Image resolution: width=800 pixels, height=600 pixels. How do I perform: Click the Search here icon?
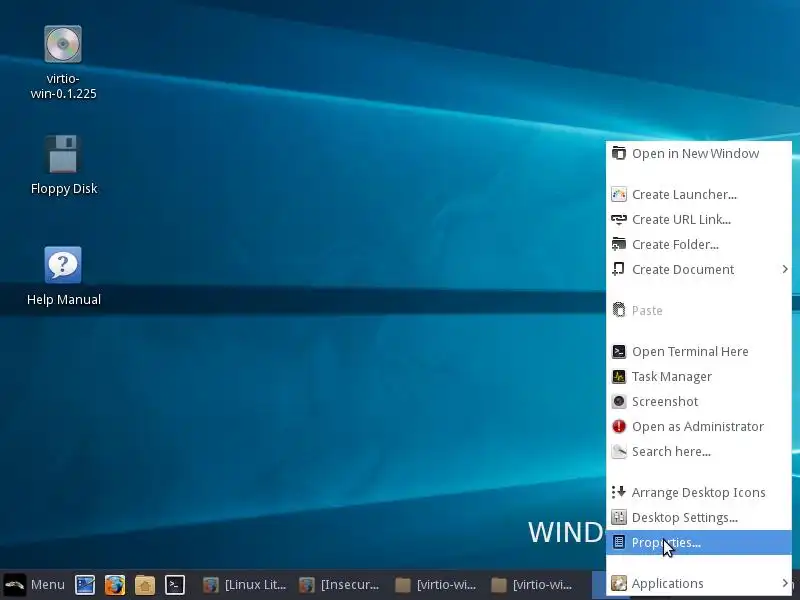[x=619, y=452]
